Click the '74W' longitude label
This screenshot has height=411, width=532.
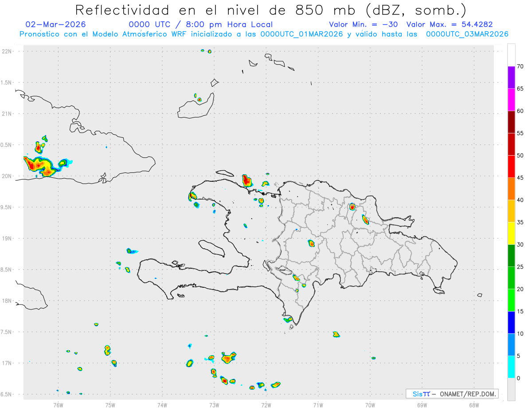pos(162,404)
